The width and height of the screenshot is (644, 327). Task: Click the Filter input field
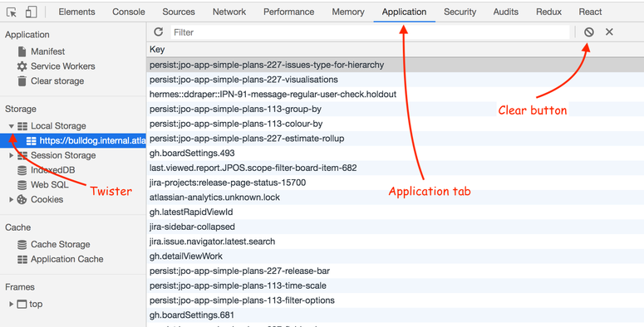pyautogui.click(x=370, y=32)
